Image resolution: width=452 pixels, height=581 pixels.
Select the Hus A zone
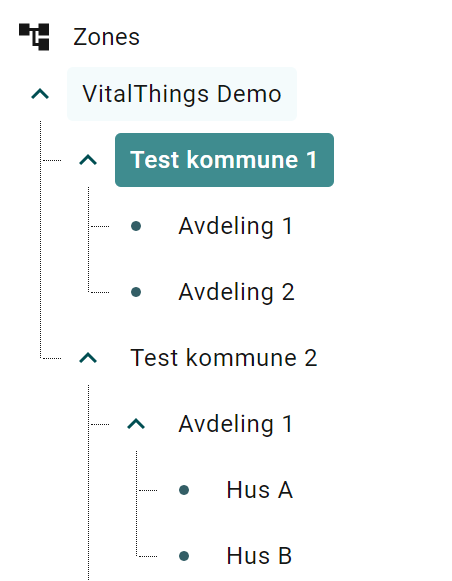(260, 490)
